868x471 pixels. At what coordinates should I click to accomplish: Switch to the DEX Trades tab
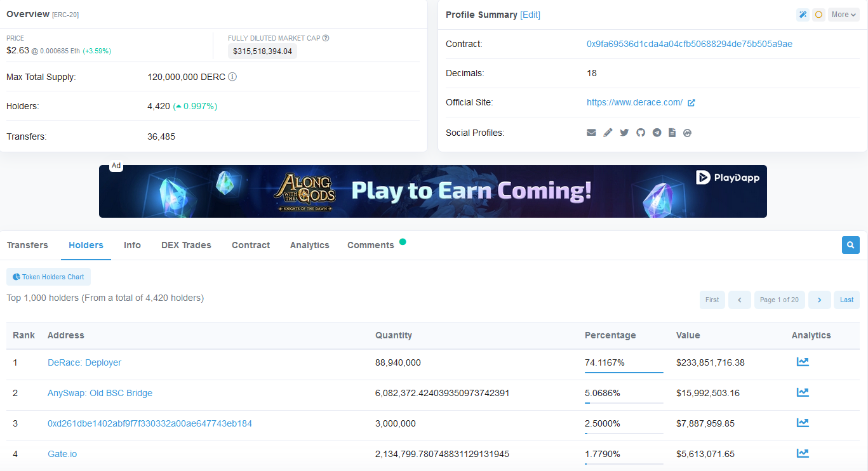click(x=186, y=245)
